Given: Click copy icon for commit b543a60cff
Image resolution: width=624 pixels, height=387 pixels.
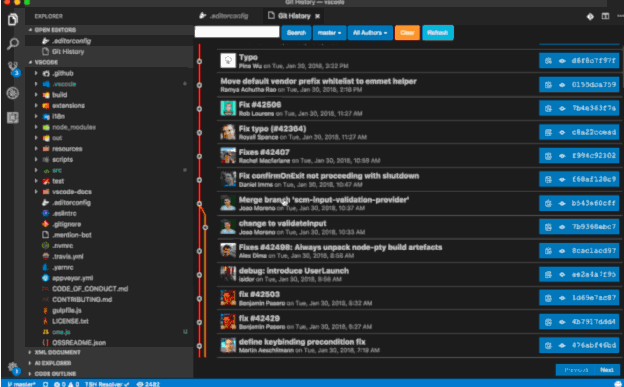Looking at the screenshot, I should (548, 203).
